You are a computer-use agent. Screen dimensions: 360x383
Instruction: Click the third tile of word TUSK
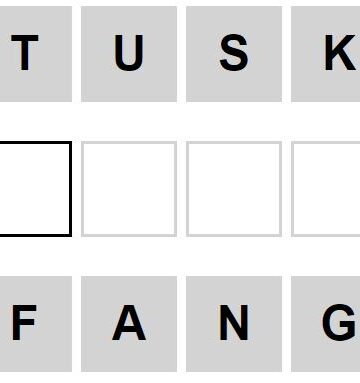pyautogui.click(x=234, y=54)
